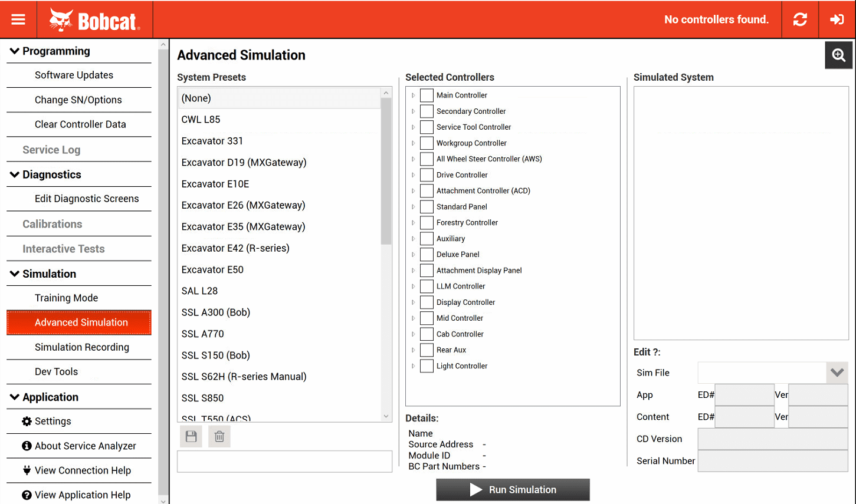
Task: Check the Light Controller checkbox
Action: pos(427,365)
